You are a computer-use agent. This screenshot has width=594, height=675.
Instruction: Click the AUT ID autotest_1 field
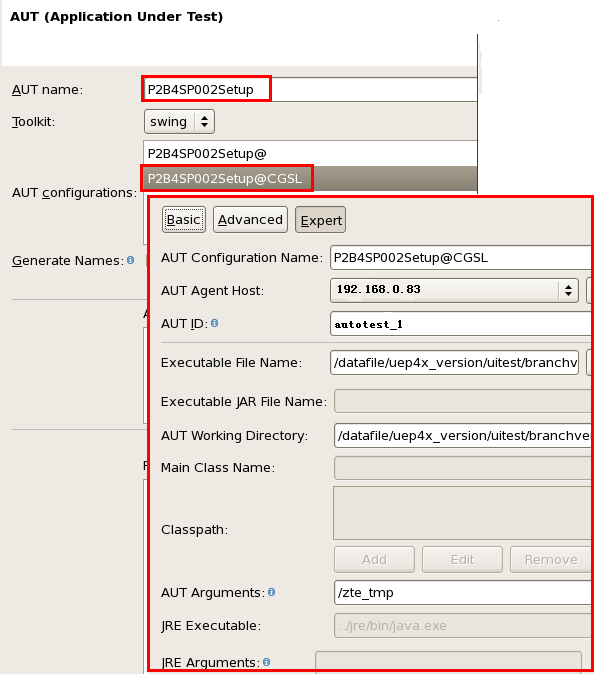tap(461, 324)
